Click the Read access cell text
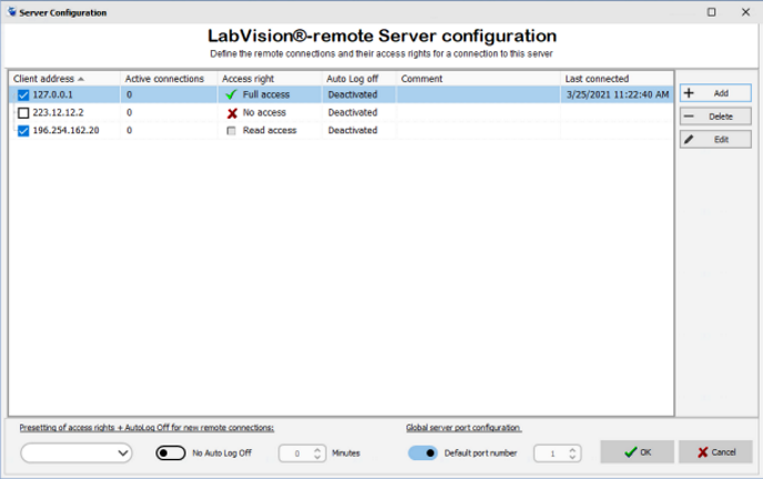763x479 pixels. [x=270, y=130]
